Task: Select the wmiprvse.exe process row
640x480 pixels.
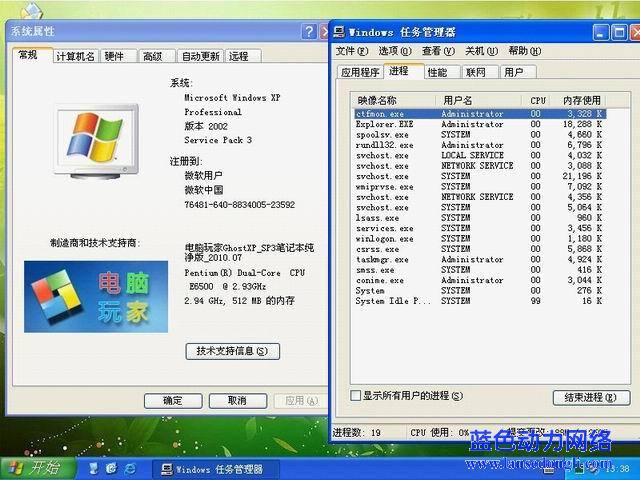Action: [x=480, y=187]
